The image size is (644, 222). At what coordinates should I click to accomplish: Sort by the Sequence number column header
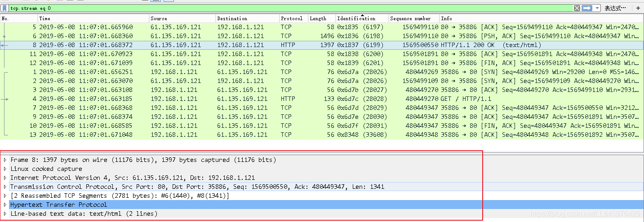click(414, 18)
